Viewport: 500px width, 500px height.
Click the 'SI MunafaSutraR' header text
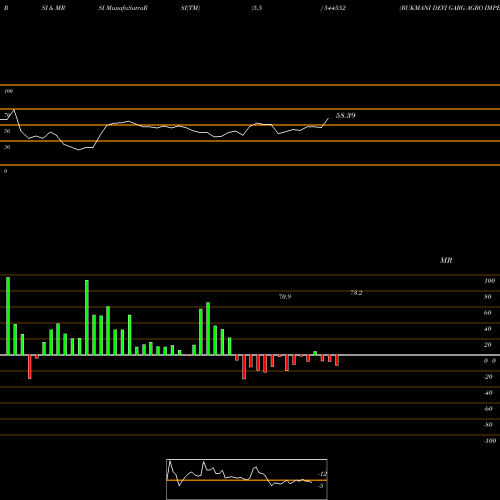(123, 8)
